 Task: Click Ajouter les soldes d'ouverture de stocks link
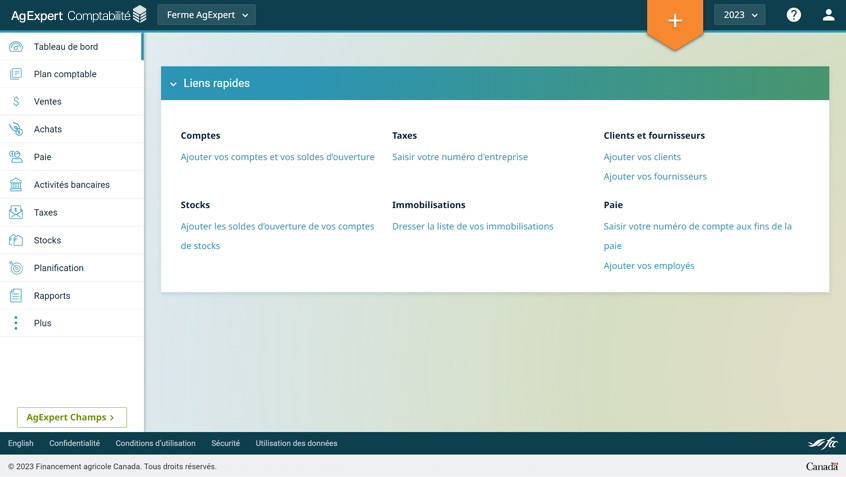point(277,236)
